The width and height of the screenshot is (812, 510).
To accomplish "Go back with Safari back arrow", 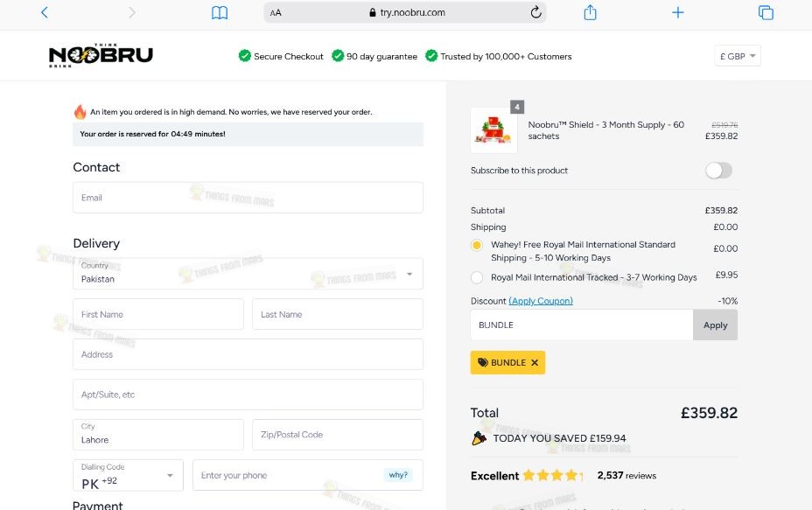I will click(x=45, y=12).
